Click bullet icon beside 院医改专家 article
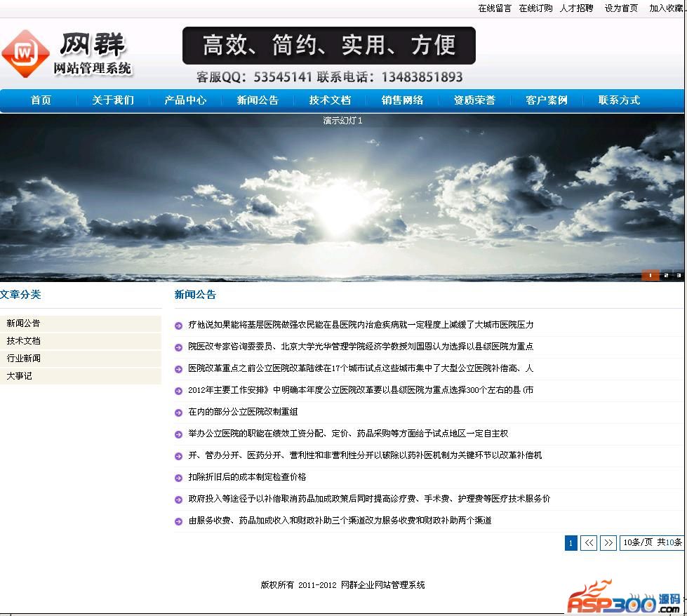The image size is (687, 616). pyautogui.click(x=178, y=347)
